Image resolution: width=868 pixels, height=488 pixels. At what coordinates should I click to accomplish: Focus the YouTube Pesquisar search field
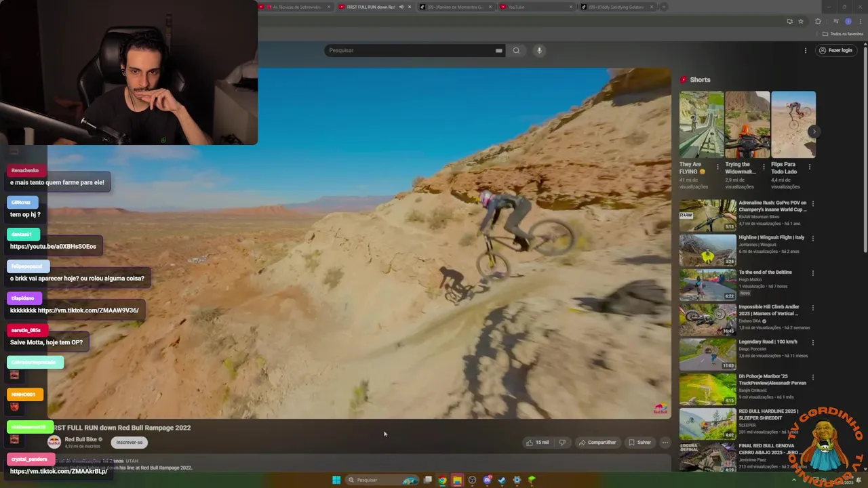point(410,50)
